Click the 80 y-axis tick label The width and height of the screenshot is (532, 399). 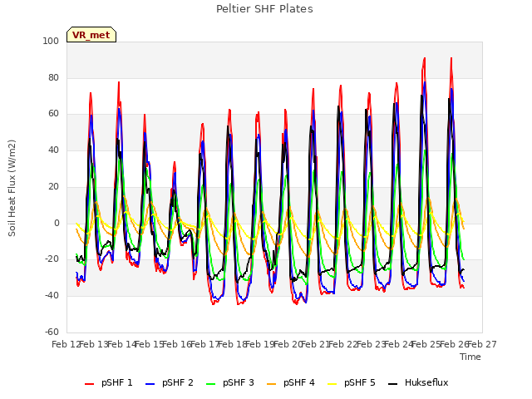[53, 77]
